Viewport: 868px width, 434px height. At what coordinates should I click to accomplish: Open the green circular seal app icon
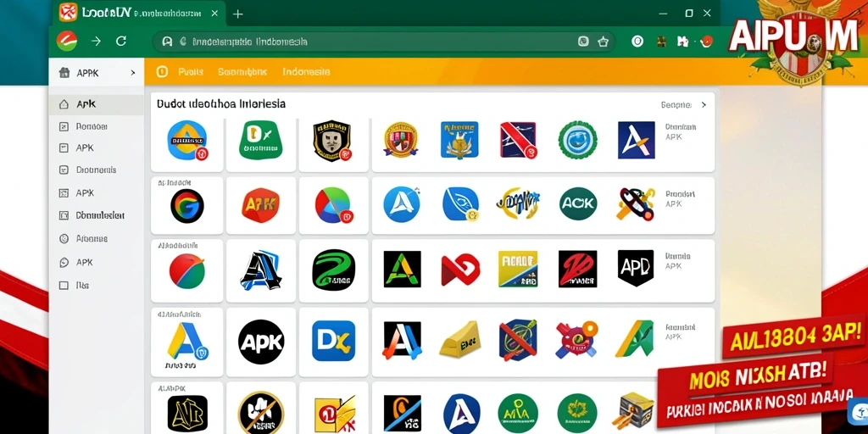click(578, 140)
